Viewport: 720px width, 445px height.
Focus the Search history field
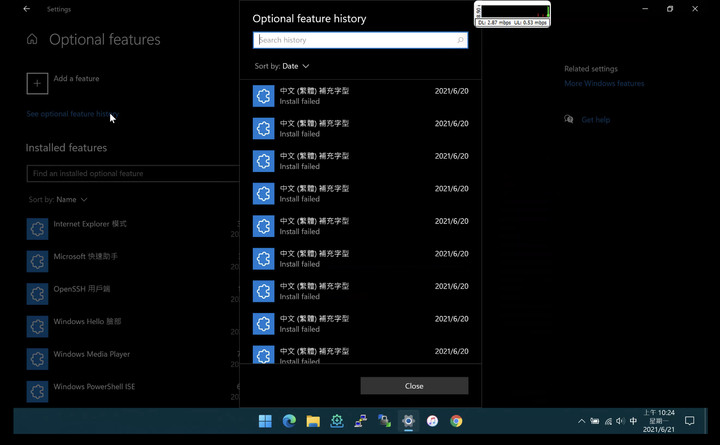pos(360,40)
